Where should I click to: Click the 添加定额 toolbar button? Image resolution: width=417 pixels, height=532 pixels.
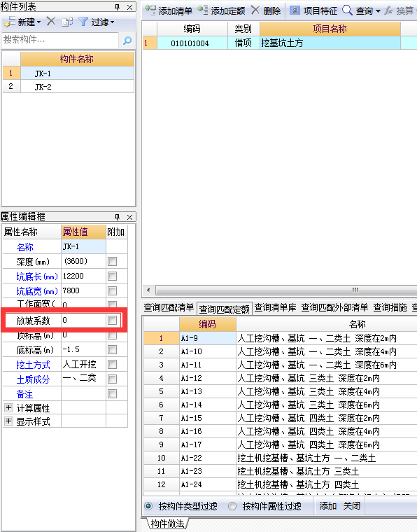click(x=221, y=10)
